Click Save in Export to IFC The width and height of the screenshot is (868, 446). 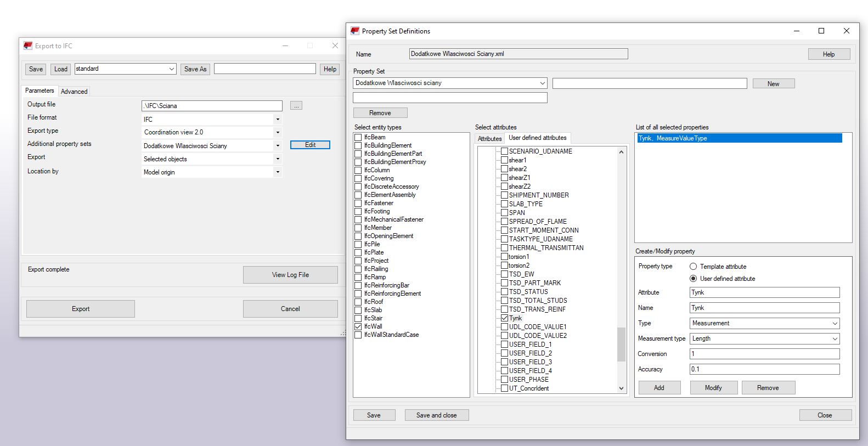coord(36,69)
